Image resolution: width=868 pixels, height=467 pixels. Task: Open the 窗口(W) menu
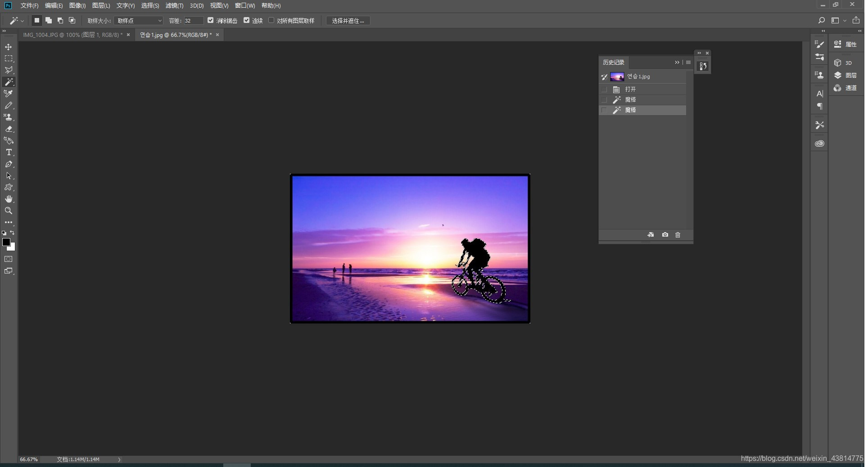[x=245, y=5]
